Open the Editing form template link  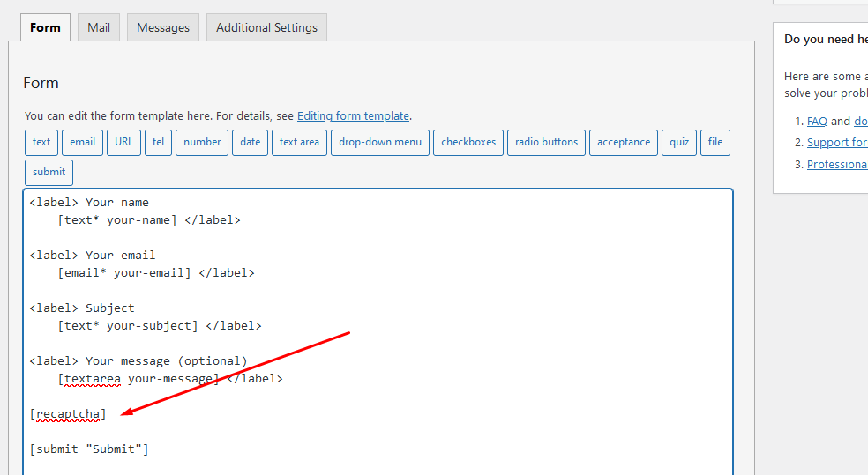tap(353, 116)
